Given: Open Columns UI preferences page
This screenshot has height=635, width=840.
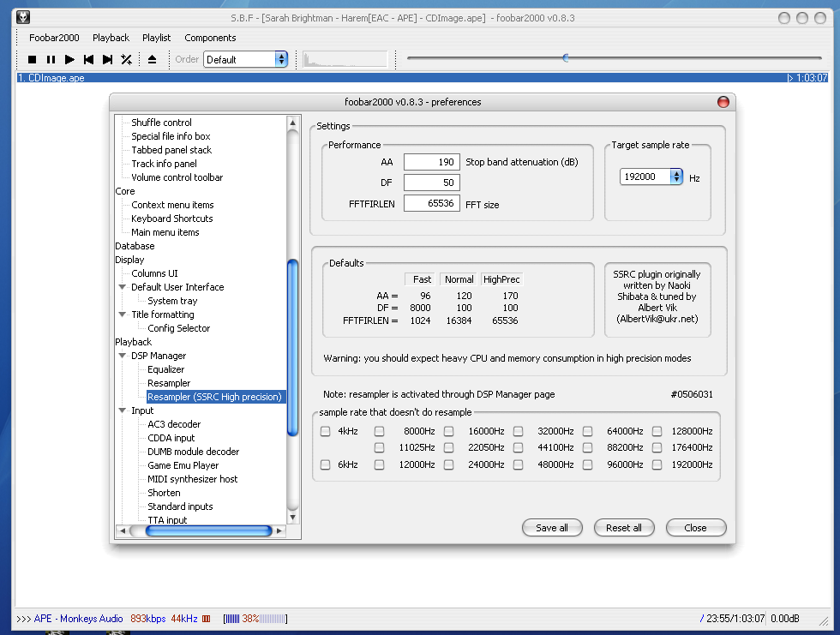Looking at the screenshot, I should [x=154, y=273].
